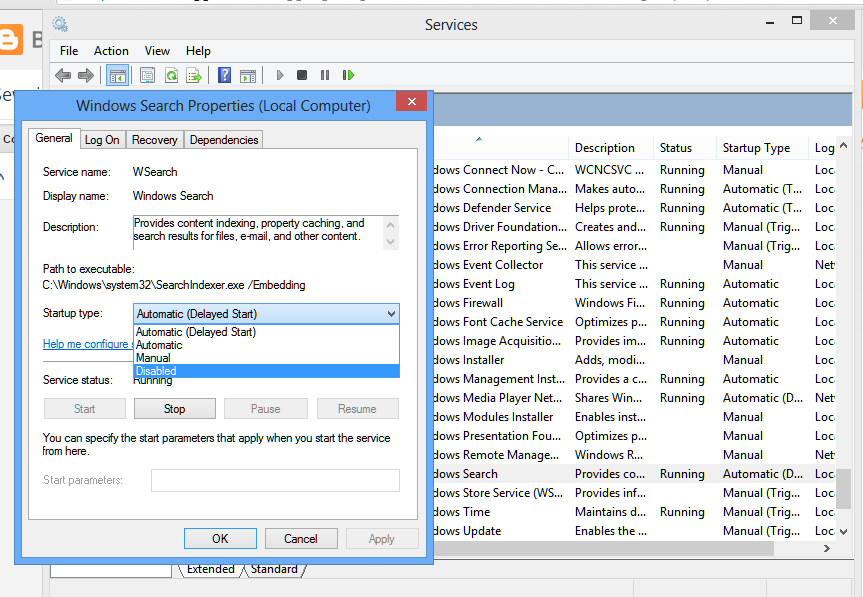This screenshot has width=863, height=597.
Task: Click the Start parameters input field
Action: (x=275, y=480)
